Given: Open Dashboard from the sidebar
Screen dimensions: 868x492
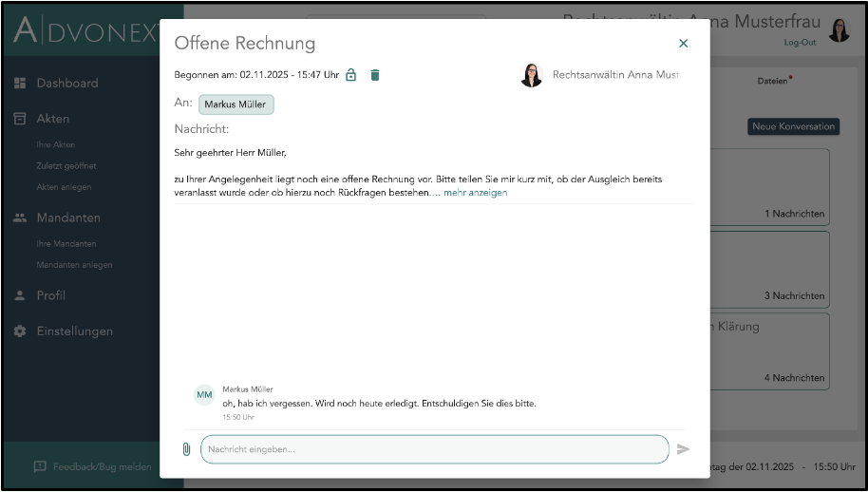Looking at the screenshot, I should point(66,84).
